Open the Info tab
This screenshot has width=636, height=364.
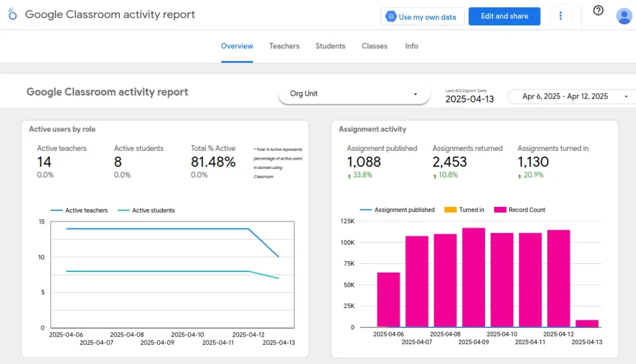click(x=411, y=46)
